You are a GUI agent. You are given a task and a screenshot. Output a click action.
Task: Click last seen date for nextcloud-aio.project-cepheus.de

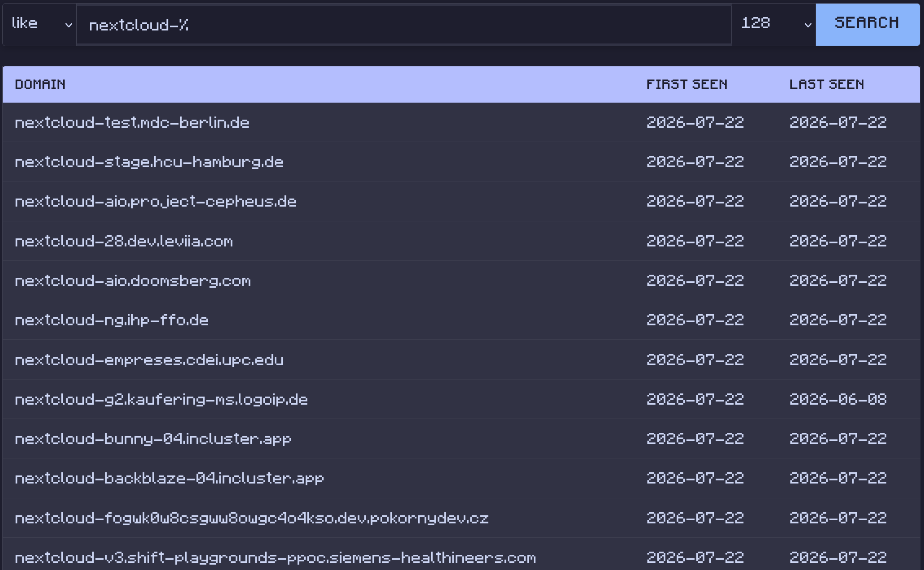click(838, 201)
